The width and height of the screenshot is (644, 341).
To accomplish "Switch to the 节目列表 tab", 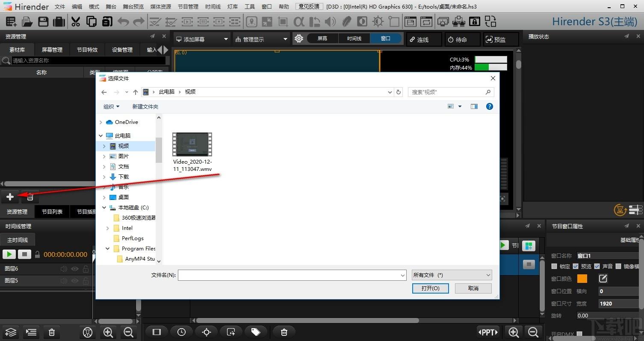I will point(52,212).
